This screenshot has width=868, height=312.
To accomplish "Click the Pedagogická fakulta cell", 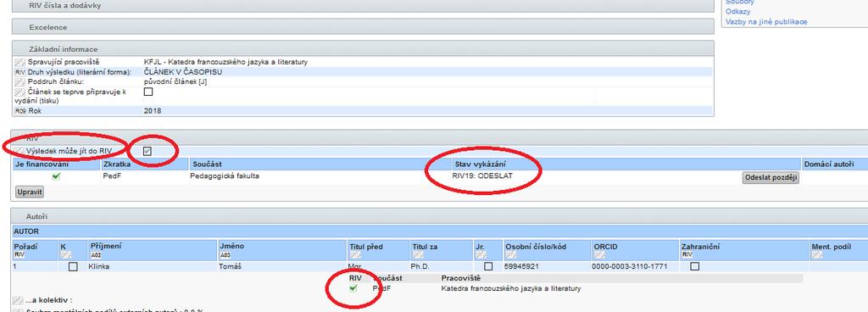I will click(224, 176).
